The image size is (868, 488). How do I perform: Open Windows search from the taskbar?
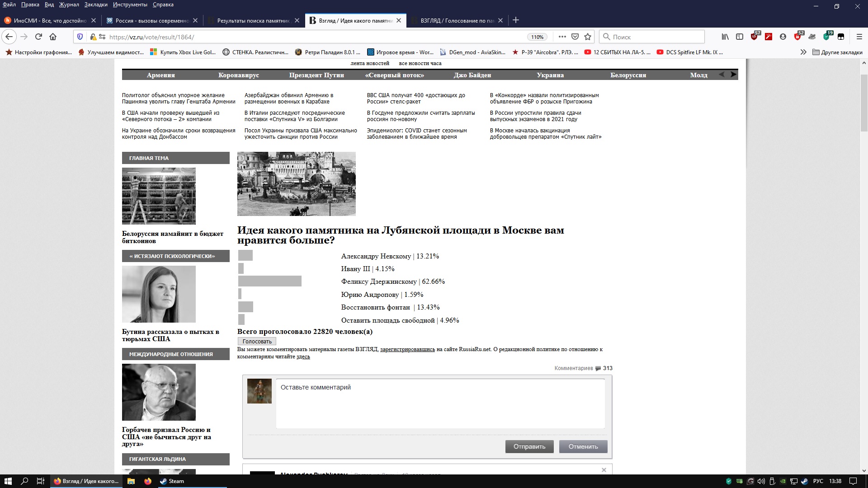click(25, 481)
